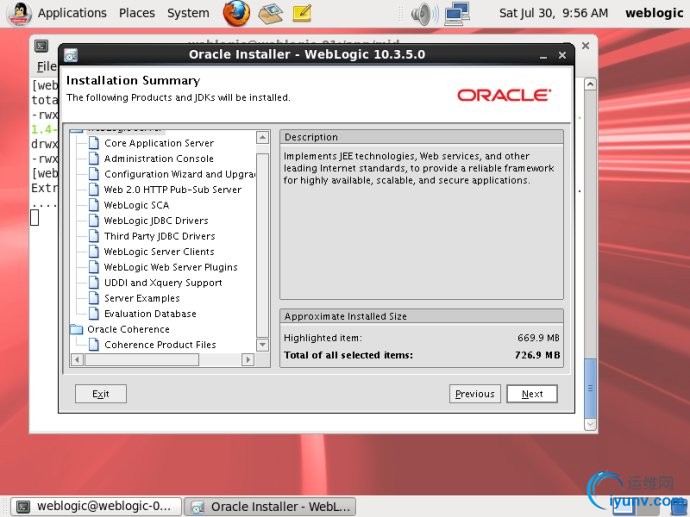Open the terminal File menu

coord(47,66)
